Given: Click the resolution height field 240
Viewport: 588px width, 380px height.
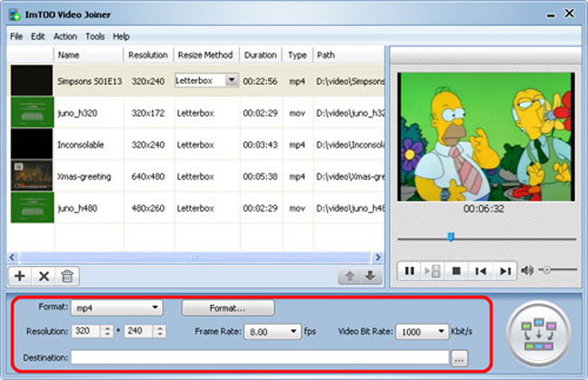Looking at the screenshot, I should 139,331.
